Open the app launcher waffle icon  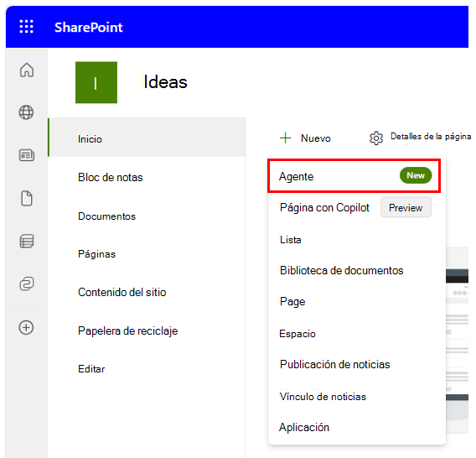click(27, 27)
